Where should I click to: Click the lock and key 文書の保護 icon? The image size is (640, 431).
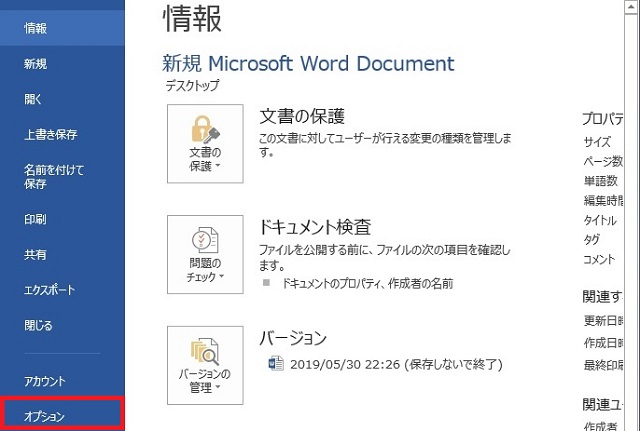[x=205, y=129]
